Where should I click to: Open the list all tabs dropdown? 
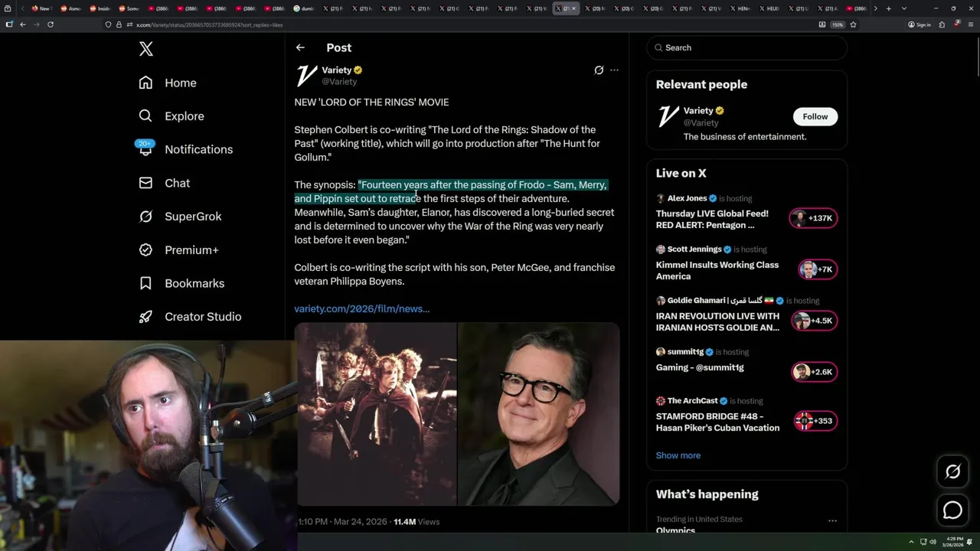(x=904, y=8)
